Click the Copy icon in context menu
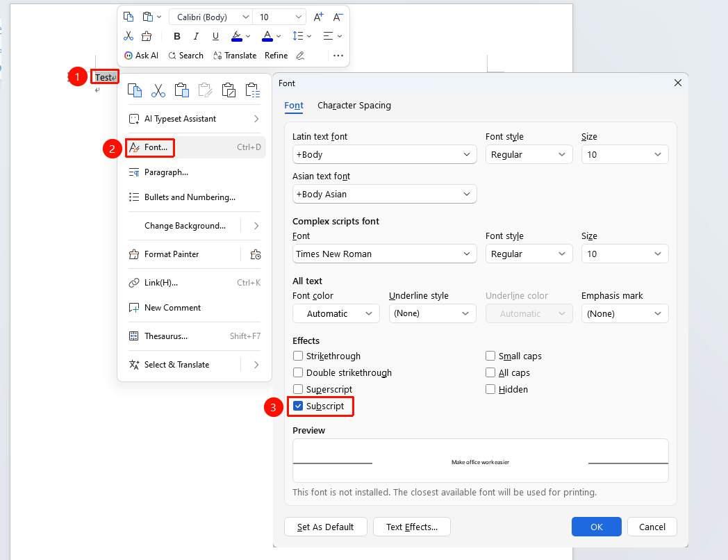Viewport: 728px width, 560px height. pos(135,90)
